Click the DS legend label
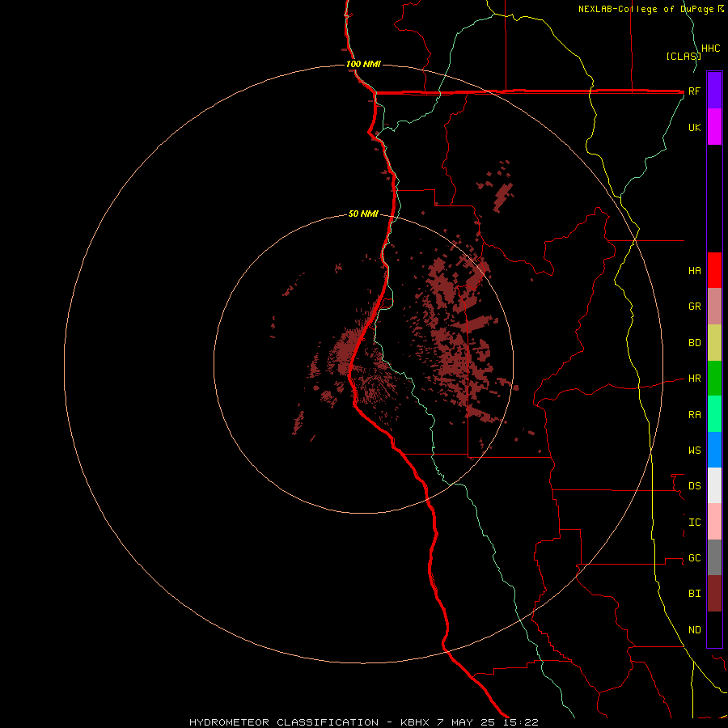This screenshot has height=728, width=728. click(694, 485)
